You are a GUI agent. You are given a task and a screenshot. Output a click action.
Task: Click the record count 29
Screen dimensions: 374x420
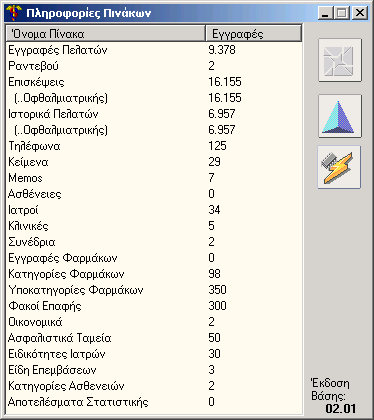click(214, 162)
